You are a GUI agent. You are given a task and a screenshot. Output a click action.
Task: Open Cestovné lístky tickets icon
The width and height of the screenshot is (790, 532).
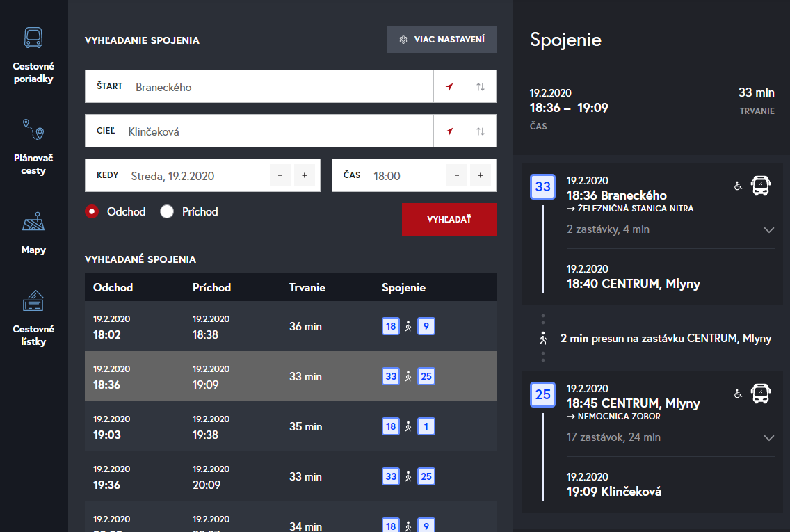[33, 302]
